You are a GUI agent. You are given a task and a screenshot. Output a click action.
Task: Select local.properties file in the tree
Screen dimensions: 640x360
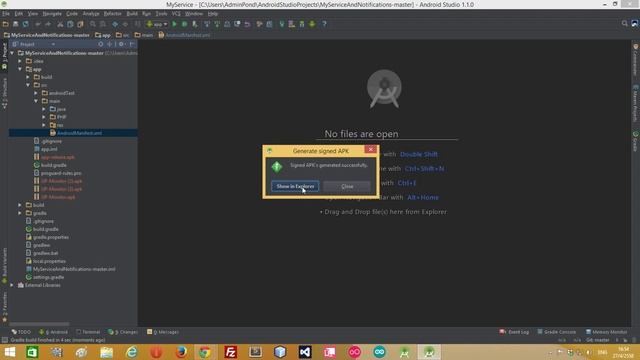[x=46, y=261]
